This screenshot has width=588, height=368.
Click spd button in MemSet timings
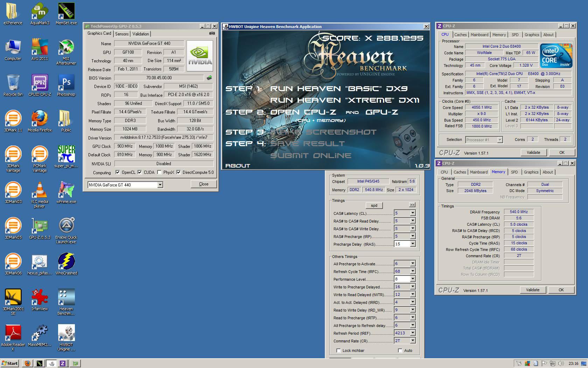374,205
